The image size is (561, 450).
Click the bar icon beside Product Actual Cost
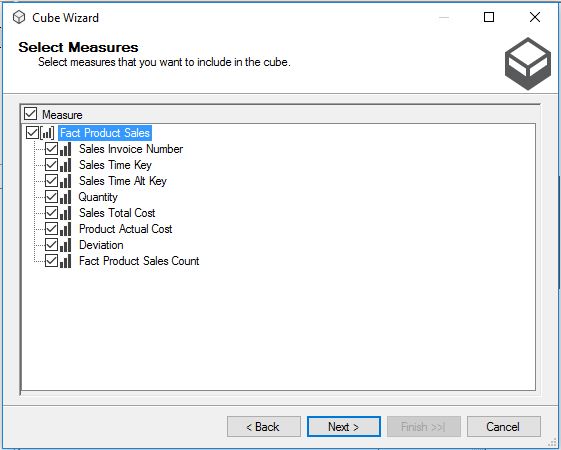point(65,229)
